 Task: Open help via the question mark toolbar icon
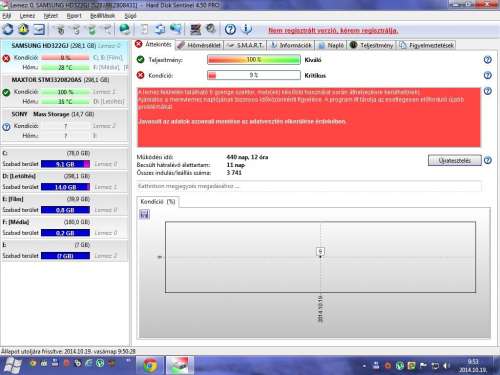coord(230,30)
